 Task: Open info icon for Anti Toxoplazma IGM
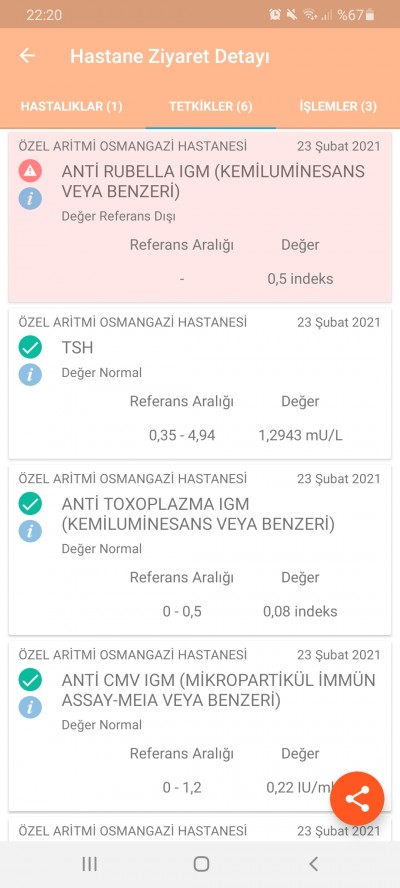point(30,531)
